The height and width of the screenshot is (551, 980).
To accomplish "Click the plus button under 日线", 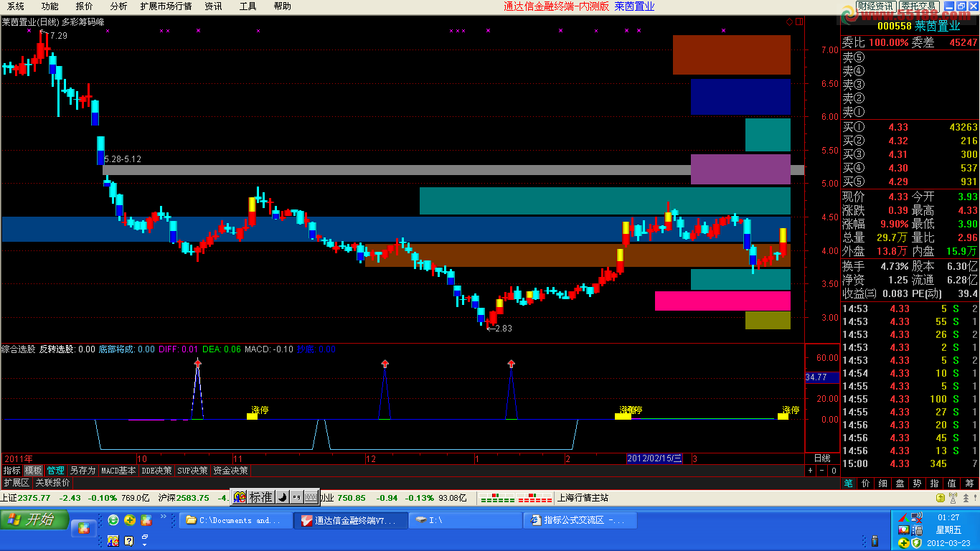I will pos(810,471).
